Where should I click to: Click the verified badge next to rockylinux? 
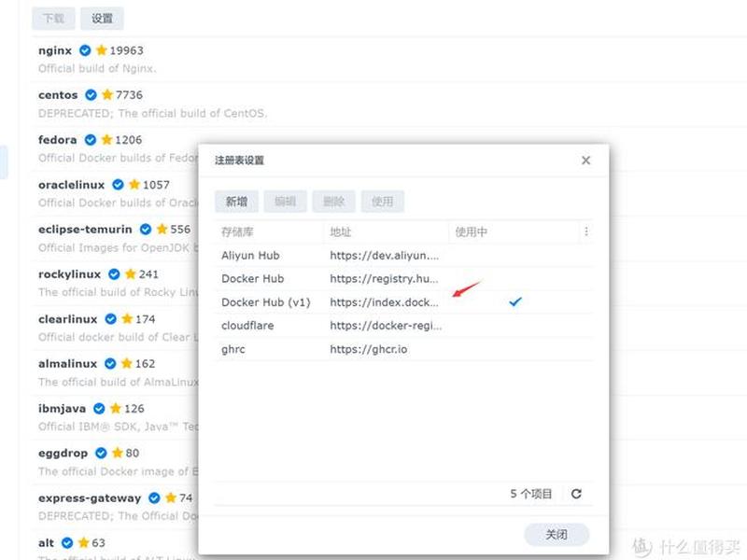point(114,273)
